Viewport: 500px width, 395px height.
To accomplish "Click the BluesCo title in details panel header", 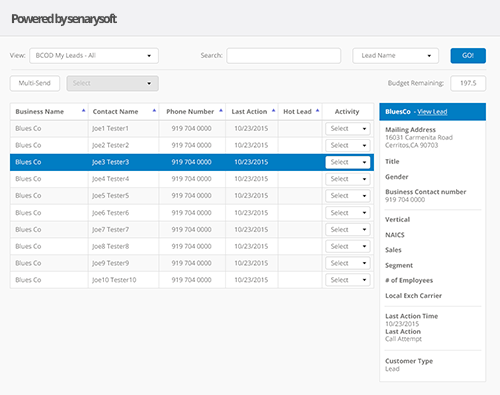I will tap(398, 112).
